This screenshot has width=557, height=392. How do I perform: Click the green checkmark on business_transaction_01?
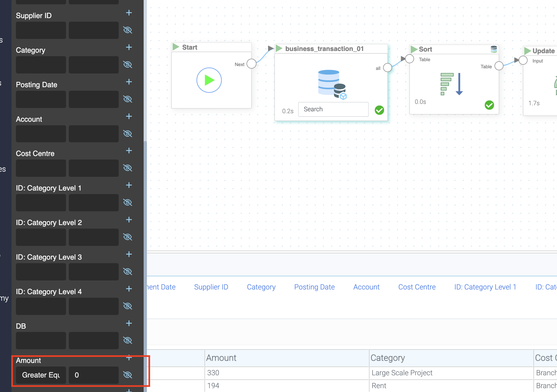point(379,110)
